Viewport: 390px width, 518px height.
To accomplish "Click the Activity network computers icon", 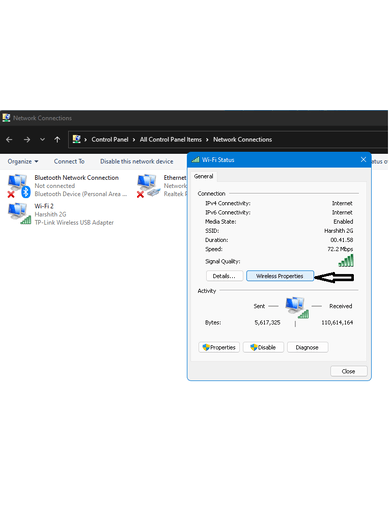I will (x=297, y=307).
